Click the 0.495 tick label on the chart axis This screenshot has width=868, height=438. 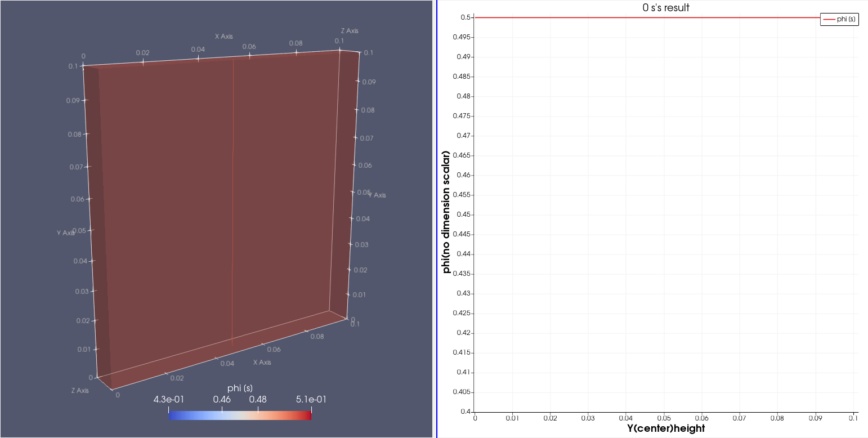[463, 37]
